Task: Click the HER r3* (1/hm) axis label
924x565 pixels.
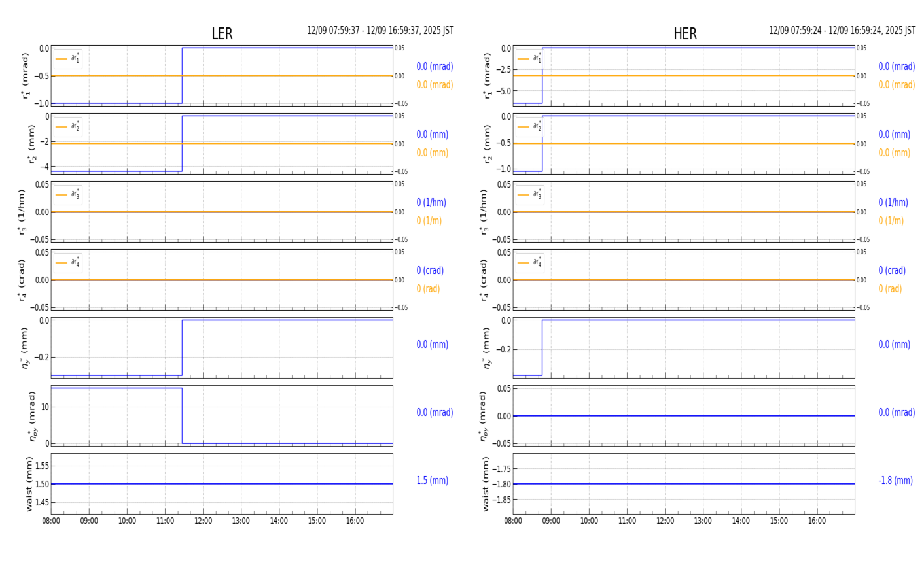Action: 484,212
